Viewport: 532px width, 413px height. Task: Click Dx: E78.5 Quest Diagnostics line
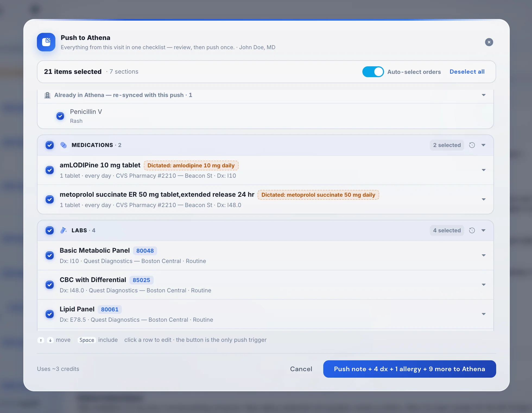(137, 320)
